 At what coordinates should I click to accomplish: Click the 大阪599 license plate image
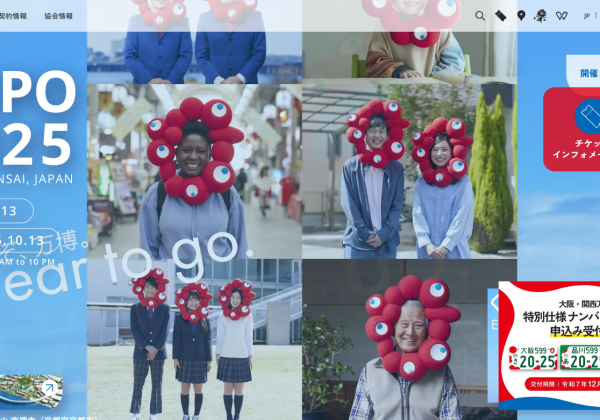click(533, 357)
